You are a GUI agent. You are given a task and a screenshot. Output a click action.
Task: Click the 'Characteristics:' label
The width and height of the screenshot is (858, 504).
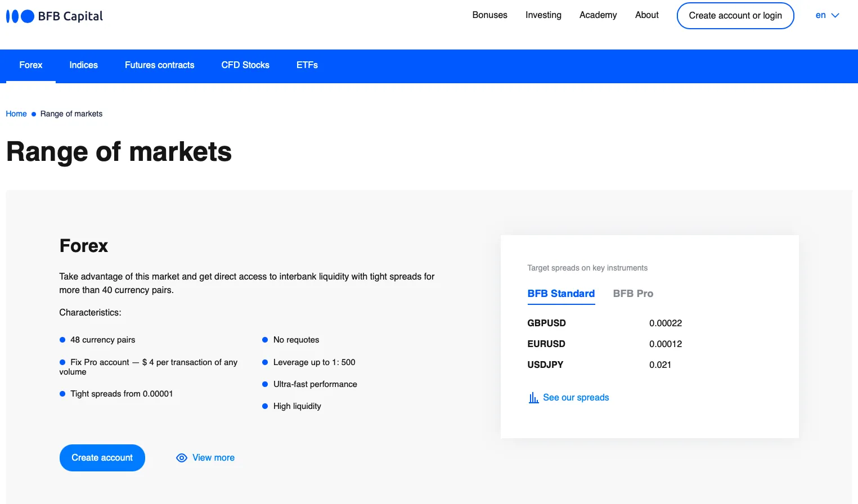point(90,313)
